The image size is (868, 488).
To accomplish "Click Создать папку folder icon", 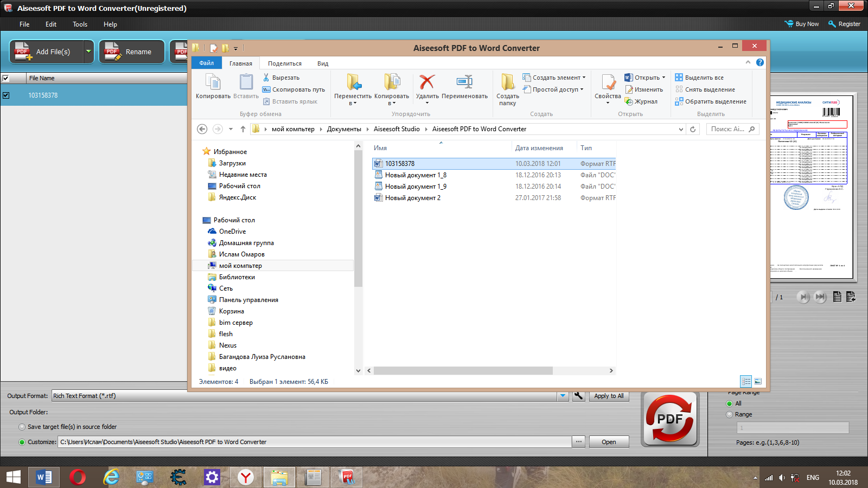I will pos(508,89).
